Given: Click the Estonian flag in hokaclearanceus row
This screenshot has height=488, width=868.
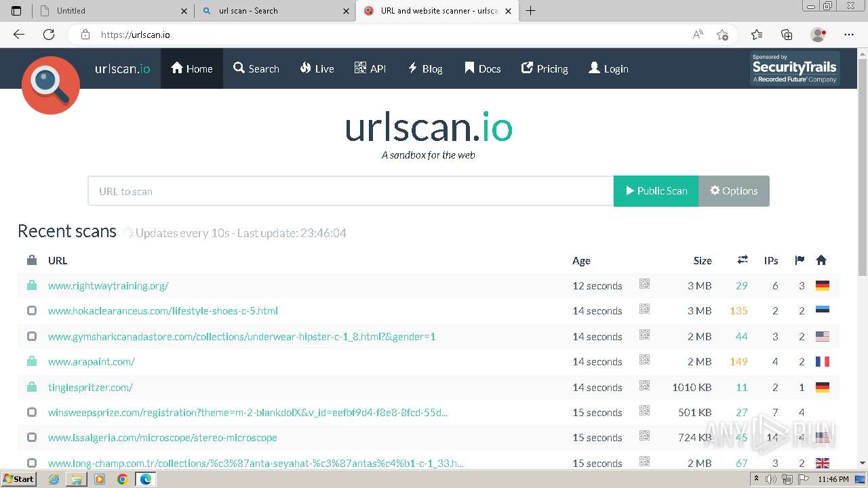Looking at the screenshot, I should point(823,310).
